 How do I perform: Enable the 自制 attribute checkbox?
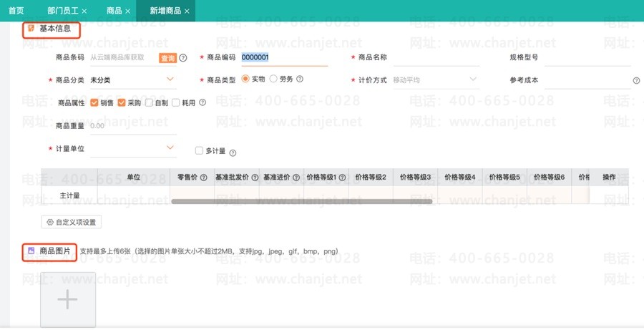[149, 103]
